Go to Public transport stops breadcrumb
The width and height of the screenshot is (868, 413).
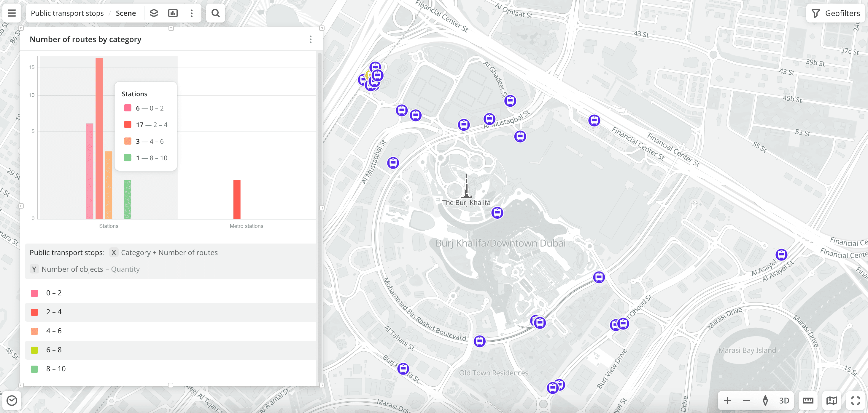tap(67, 13)
